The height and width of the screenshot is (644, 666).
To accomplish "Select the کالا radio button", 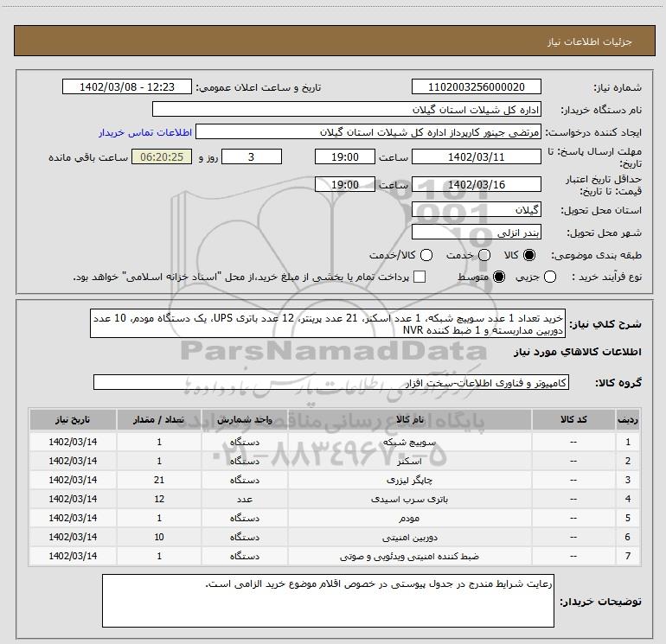I will pos(529,255).
